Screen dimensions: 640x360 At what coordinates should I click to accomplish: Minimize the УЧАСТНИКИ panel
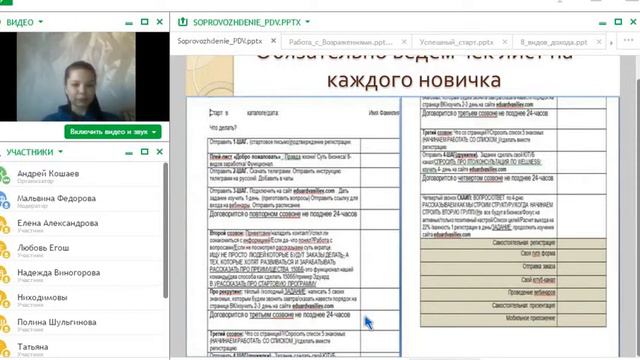[129, 153]
